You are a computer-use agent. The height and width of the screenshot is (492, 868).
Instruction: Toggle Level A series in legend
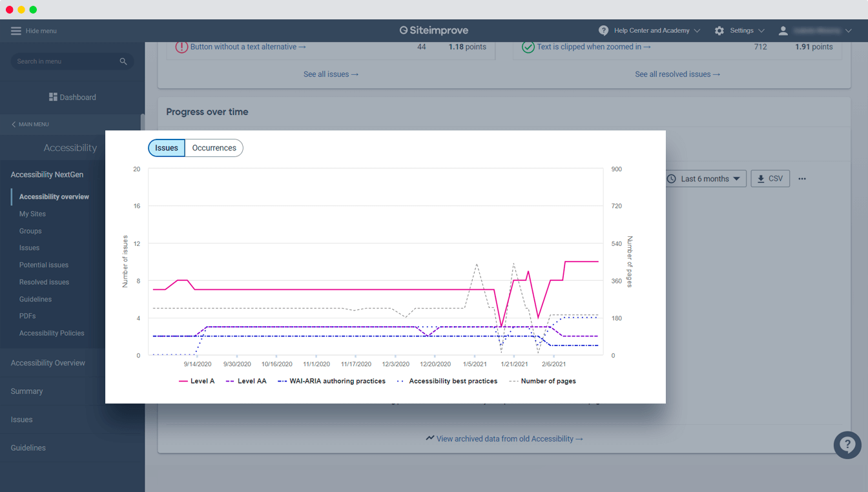(x=196, y=381)
